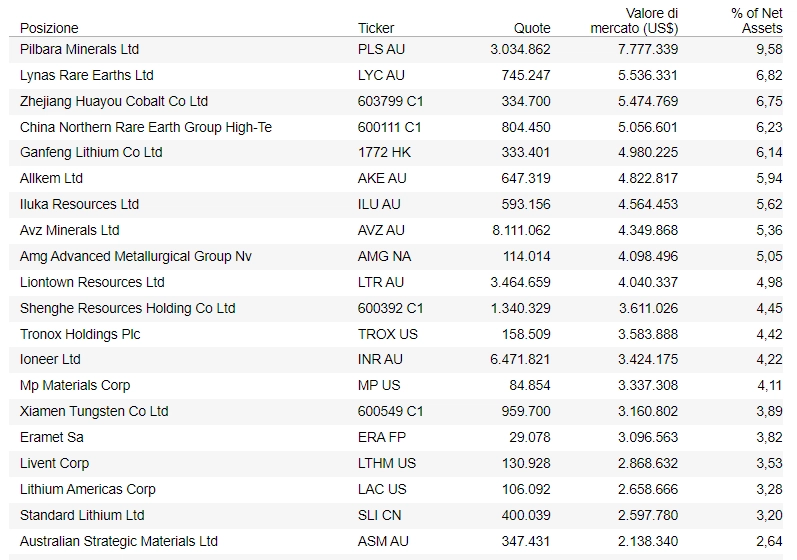Viewport: 797px width, 560px height.
Task: Click Zhejiang Huayou Cobalt Co Ltd
Action: [x=113, y=101]
